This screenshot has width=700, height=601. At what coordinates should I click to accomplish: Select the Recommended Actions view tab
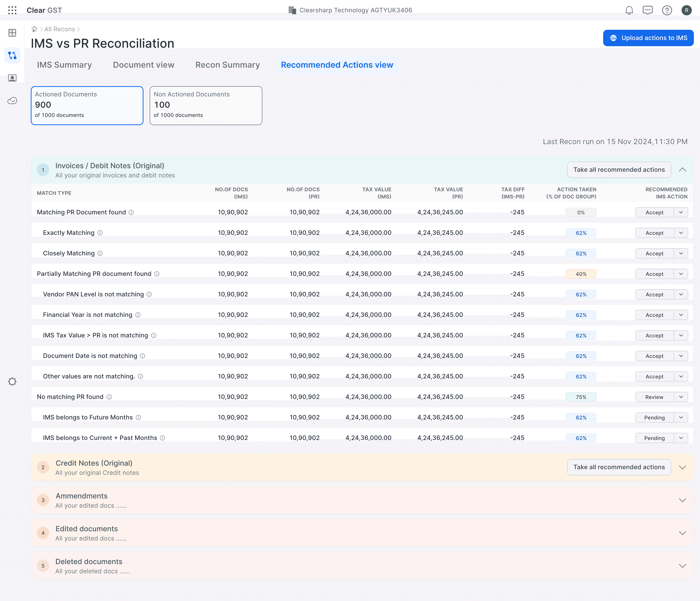337,65
